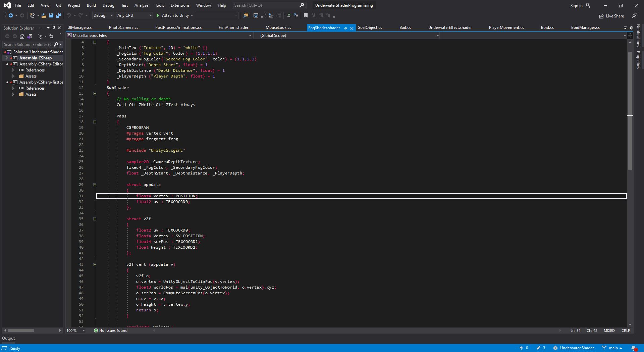
Task: Click the Save All toolbar icon
Action: point(59,15)
